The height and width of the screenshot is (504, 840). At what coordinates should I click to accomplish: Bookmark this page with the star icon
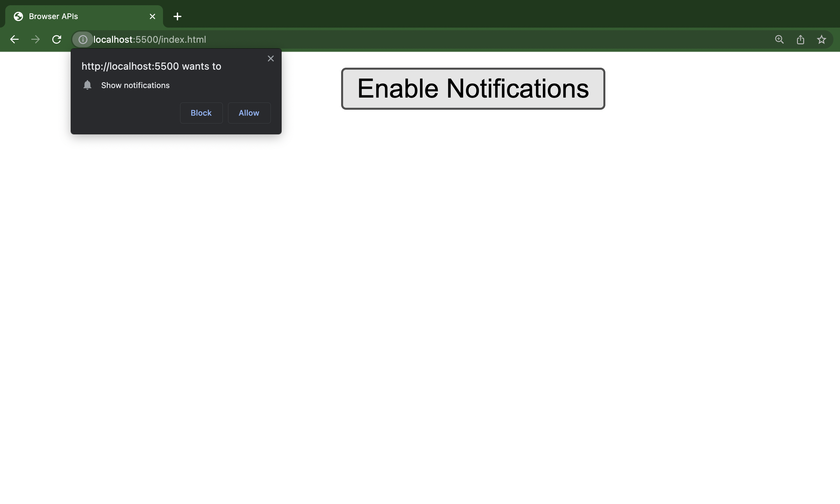(x=821, y=39)
